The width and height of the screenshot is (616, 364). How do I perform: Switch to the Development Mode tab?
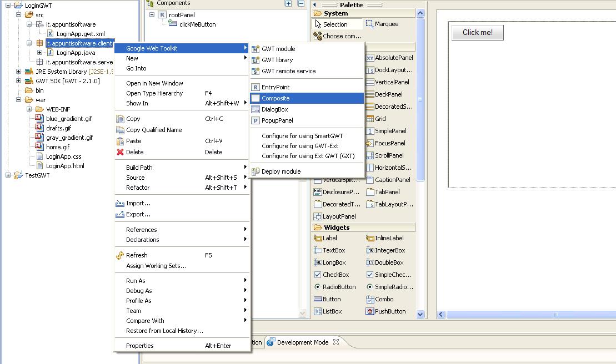[x=302, y=342]
